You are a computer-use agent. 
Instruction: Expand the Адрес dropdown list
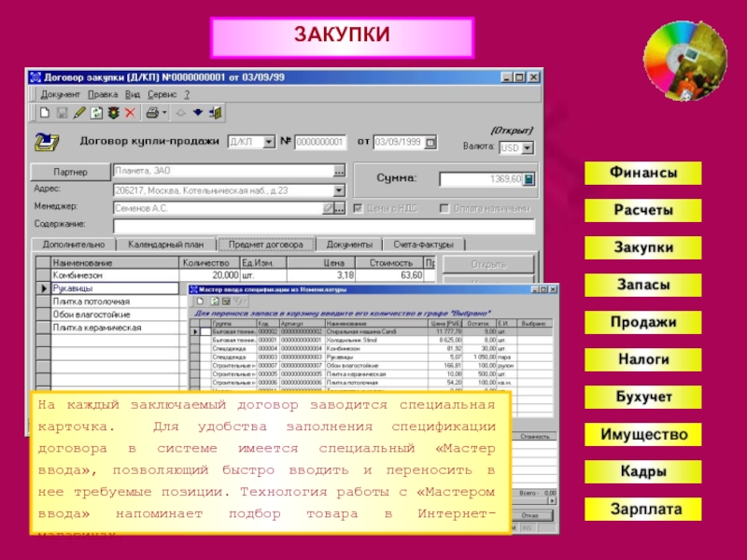click(339, 190)
